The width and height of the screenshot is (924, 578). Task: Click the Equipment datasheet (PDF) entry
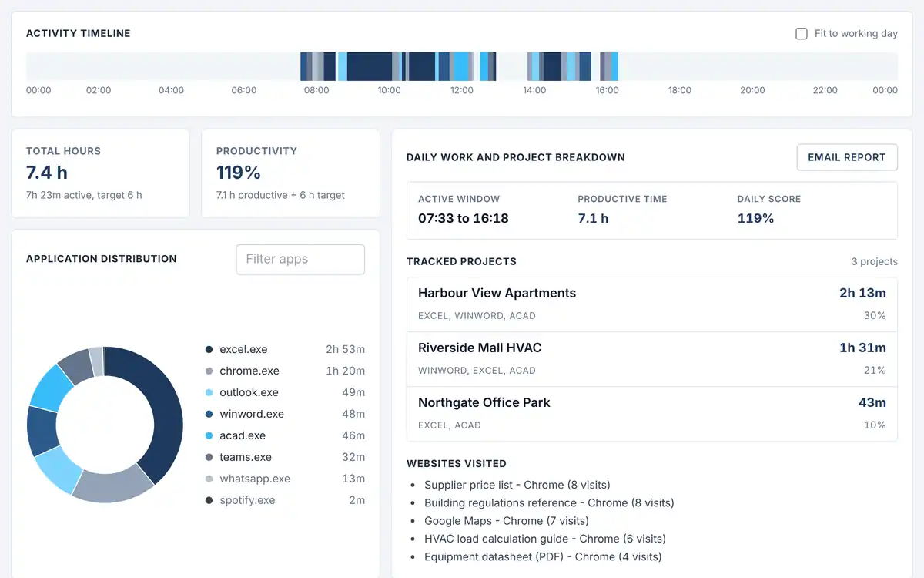click(543, 556)
